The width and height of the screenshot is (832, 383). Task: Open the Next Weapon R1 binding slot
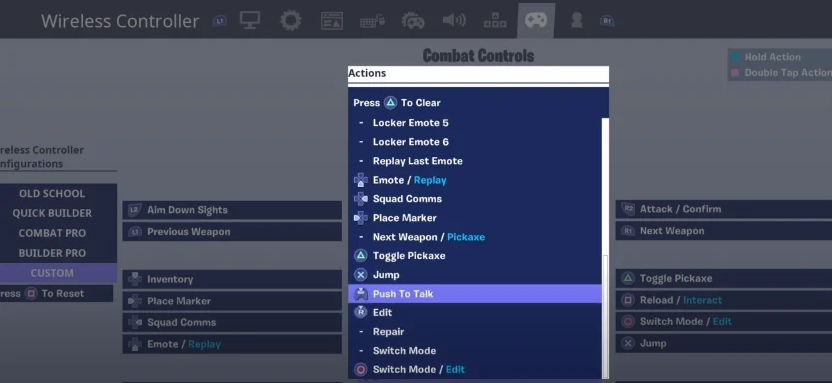(724, 231)
